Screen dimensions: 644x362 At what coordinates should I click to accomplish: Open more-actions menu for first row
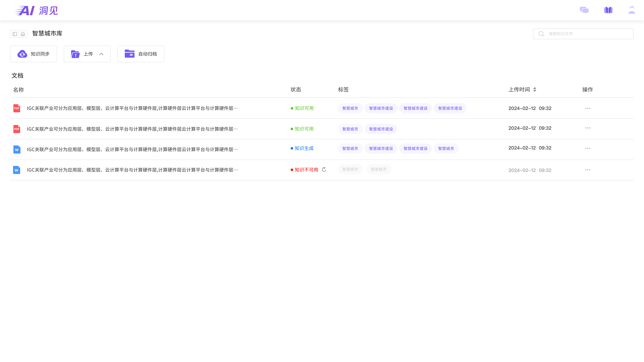[x=588, y=108]
